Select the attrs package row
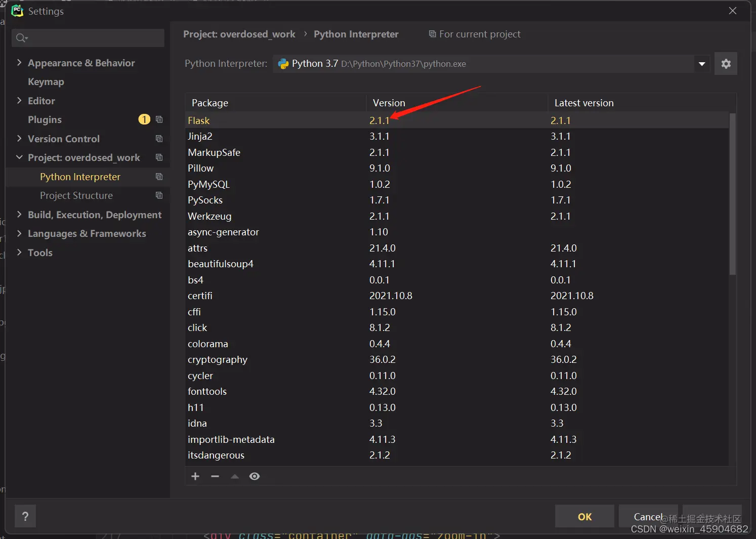The image size is (756, 539). coord(457,248)
